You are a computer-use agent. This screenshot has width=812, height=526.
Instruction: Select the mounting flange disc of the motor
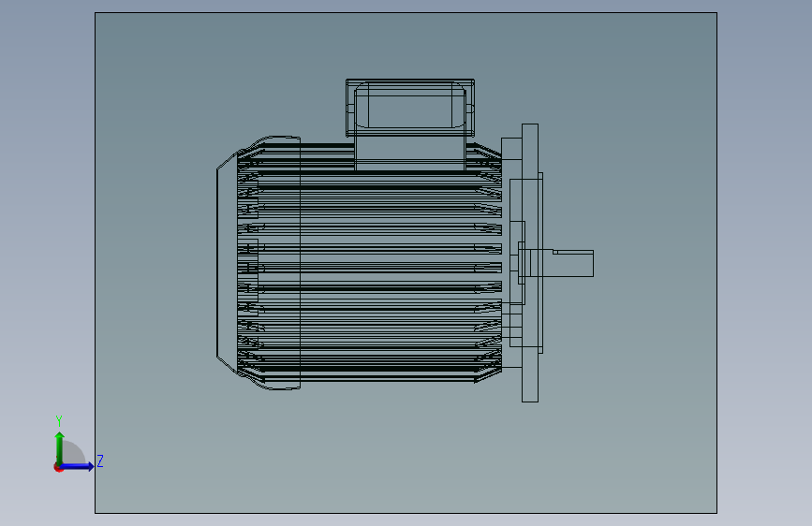pos(530,262)
